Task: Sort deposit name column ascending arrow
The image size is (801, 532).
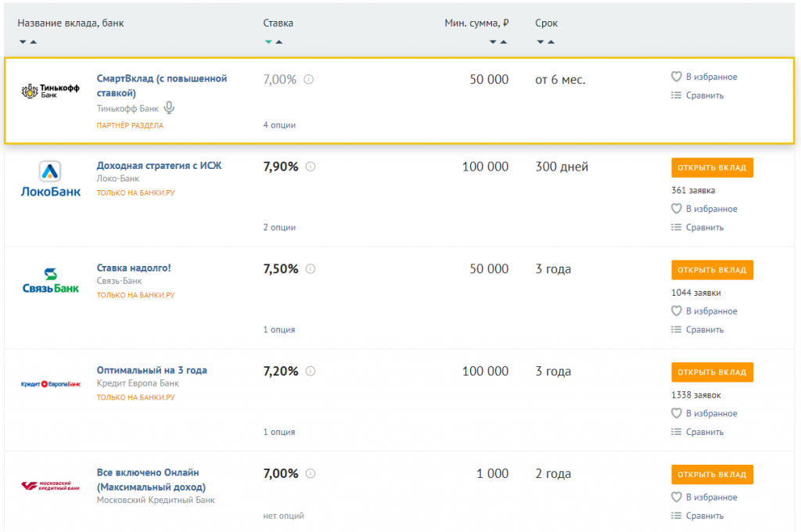Action: 33,42
